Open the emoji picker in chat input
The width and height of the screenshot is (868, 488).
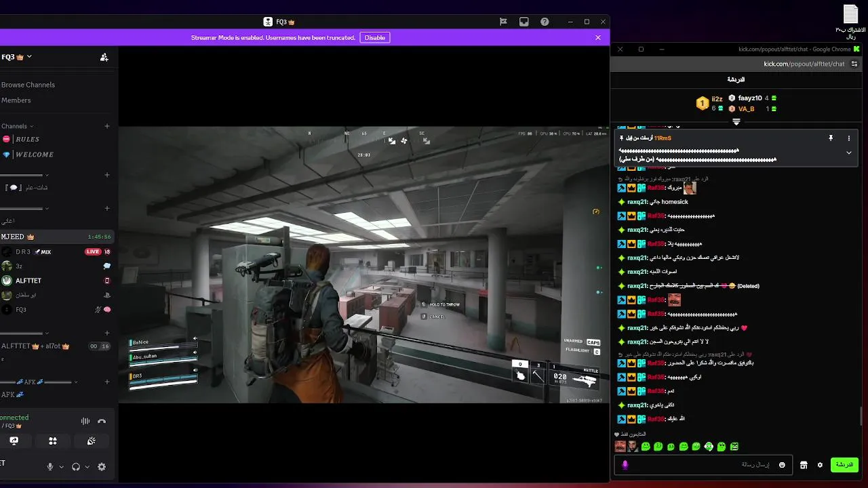tap(782, 465)
